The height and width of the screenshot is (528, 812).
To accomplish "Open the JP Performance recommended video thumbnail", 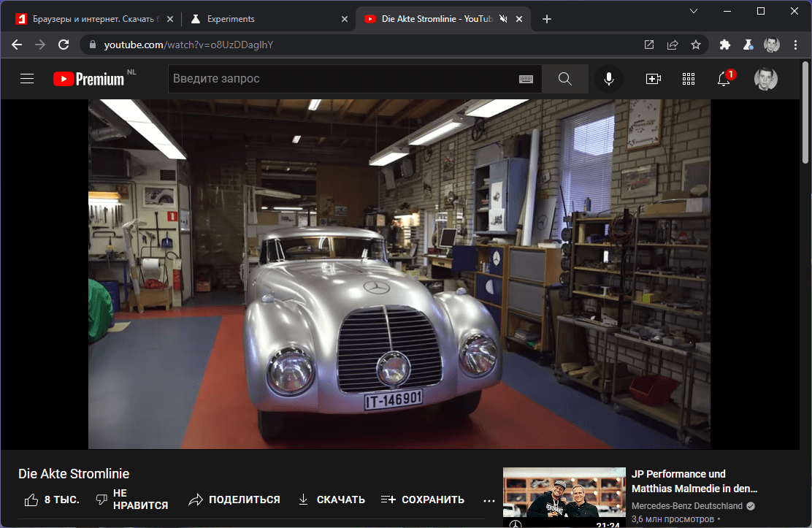I will click(564, 497).
